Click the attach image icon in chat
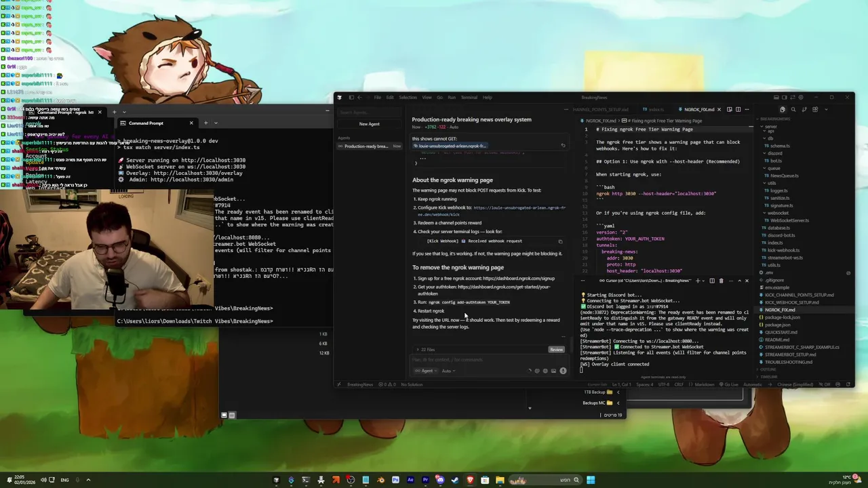 553,371
